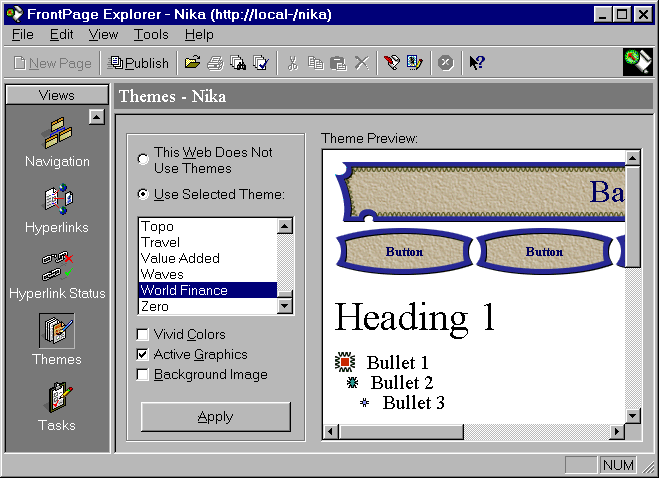Enable Vivid Colors checkbox
659x478 pixels.
(142, 335)
